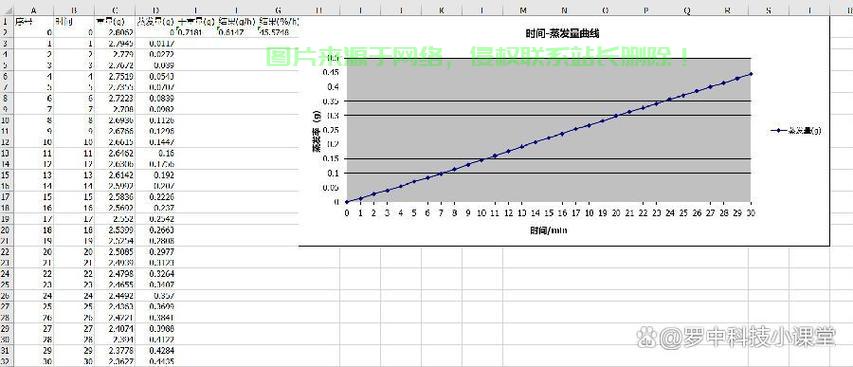
Task: Select the chart legend entry 蒸发量(g)
Action: click(796, 130)
